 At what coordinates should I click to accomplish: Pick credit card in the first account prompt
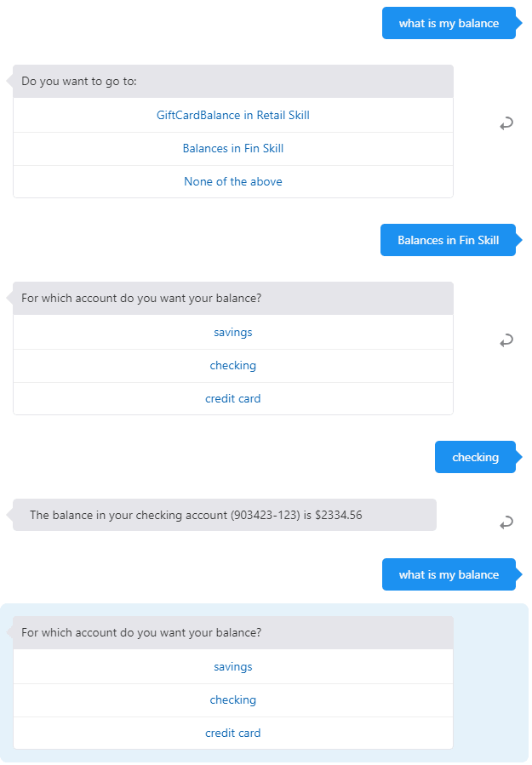click(x=232, y=398)
